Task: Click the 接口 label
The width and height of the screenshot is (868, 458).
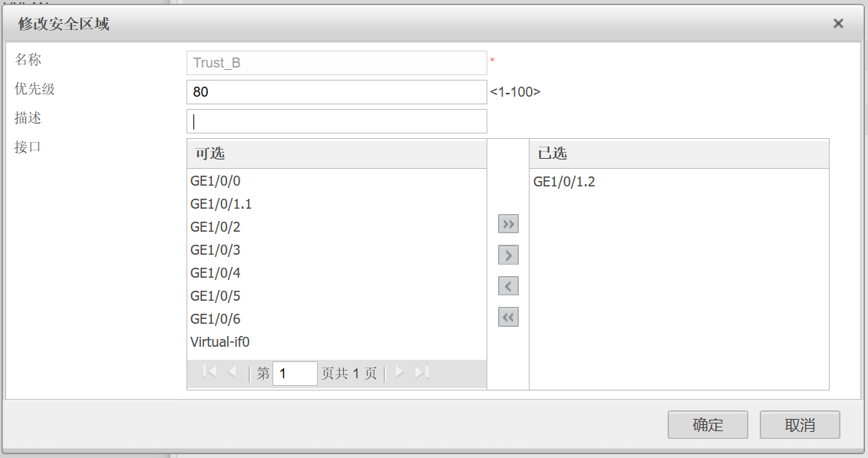Action: (28, 147)
